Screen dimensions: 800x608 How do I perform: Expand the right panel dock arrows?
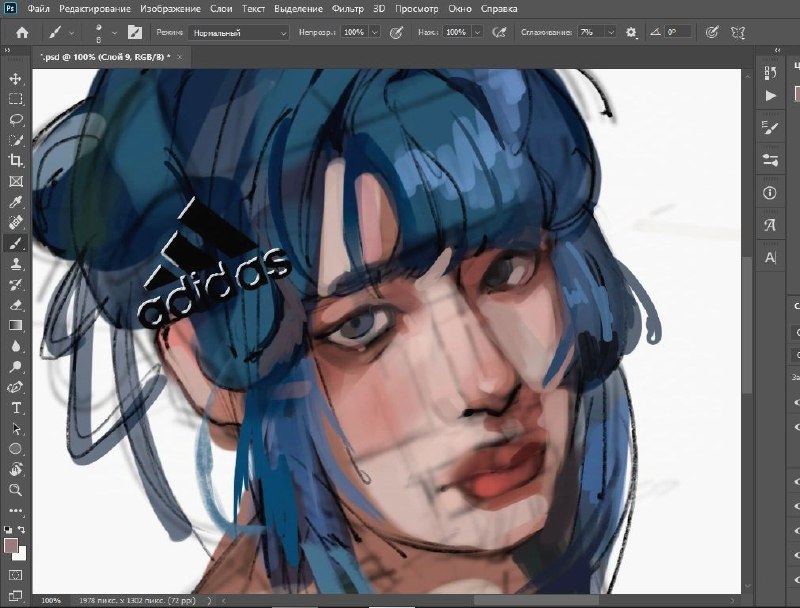[777, 50]
